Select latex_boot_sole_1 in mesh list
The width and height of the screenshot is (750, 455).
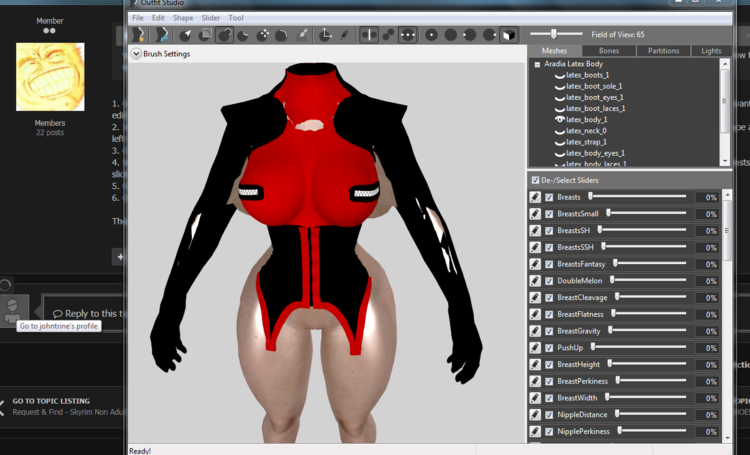[x=594, y=87]
